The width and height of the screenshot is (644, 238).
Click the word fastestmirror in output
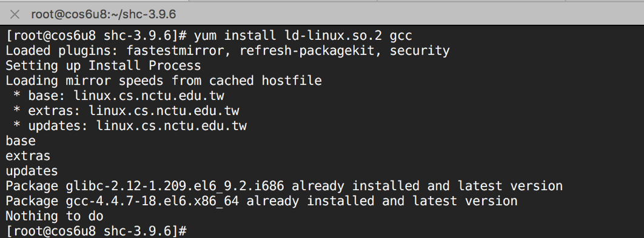pyautogui.click(x=175, y=51)
